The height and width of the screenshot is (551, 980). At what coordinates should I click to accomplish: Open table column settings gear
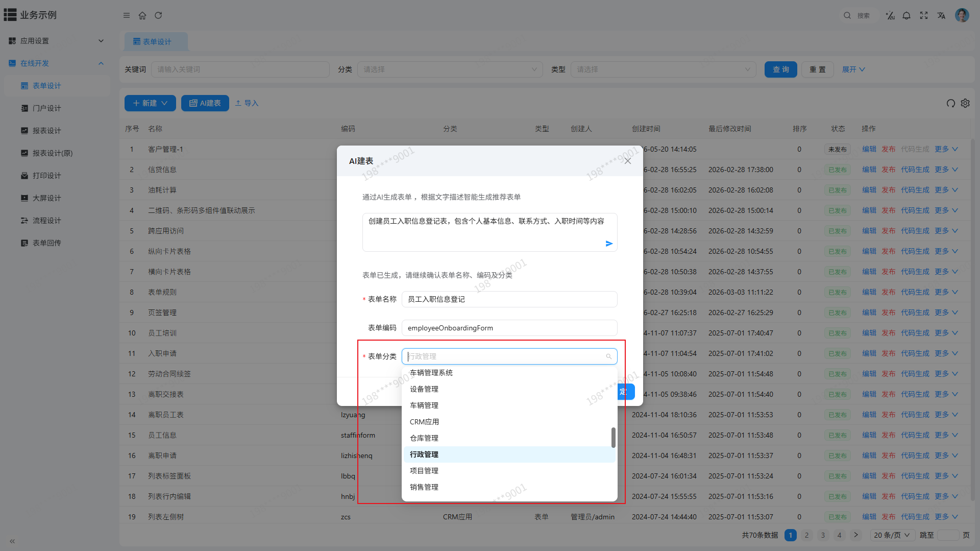point(965,103)
